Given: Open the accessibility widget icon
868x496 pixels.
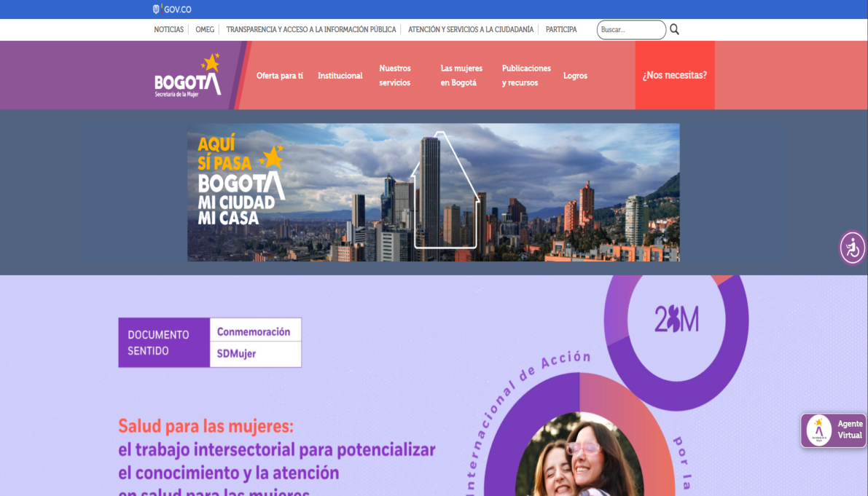Looking at the screenshot, I should click(853, 248).
